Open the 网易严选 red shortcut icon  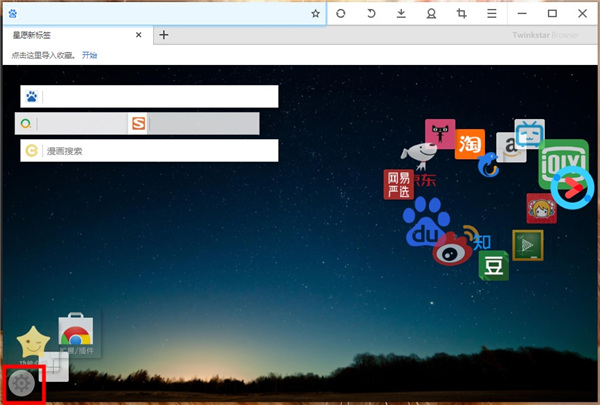(x=399, y=185)
